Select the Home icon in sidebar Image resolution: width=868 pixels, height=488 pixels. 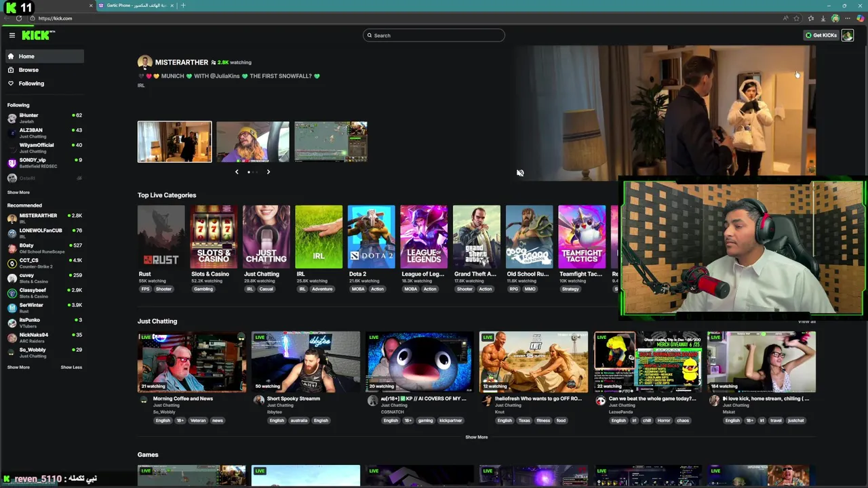click(x=11, y=56)
